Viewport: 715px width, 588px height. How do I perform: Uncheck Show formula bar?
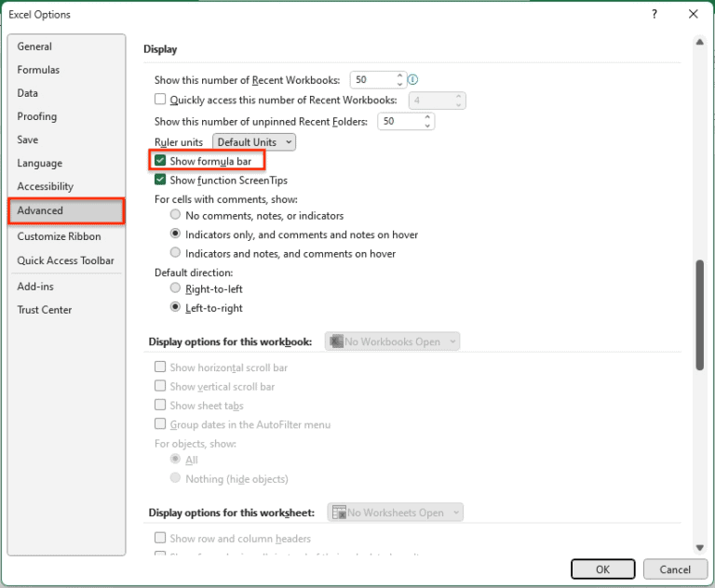[x=160, y=160]
